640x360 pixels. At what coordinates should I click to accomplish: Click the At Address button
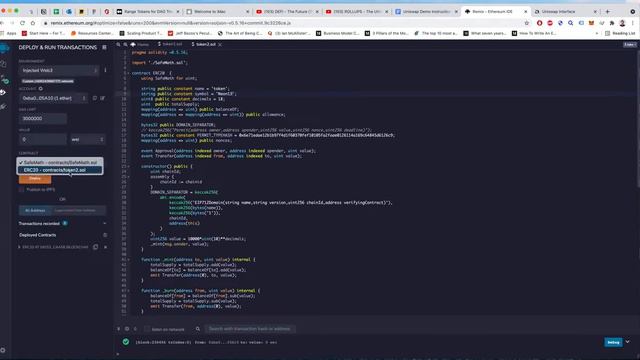tap(35, 211)
